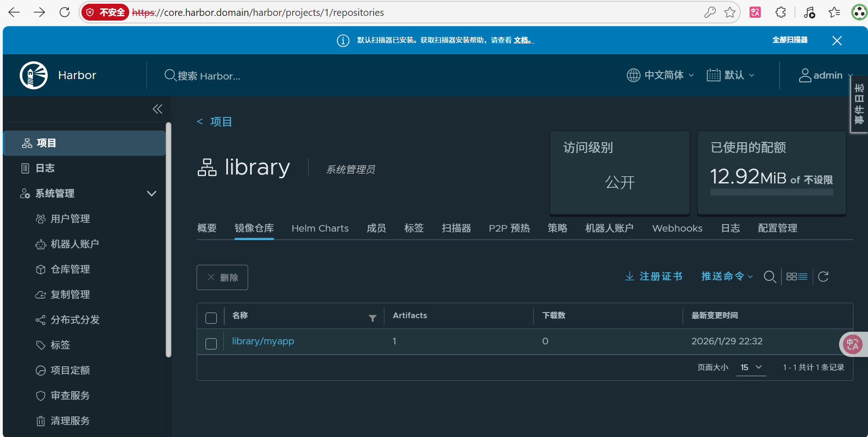Click the search magnifier in repository toolbar
This screenshot has height=437, width=868.
[x=770, y=277]
